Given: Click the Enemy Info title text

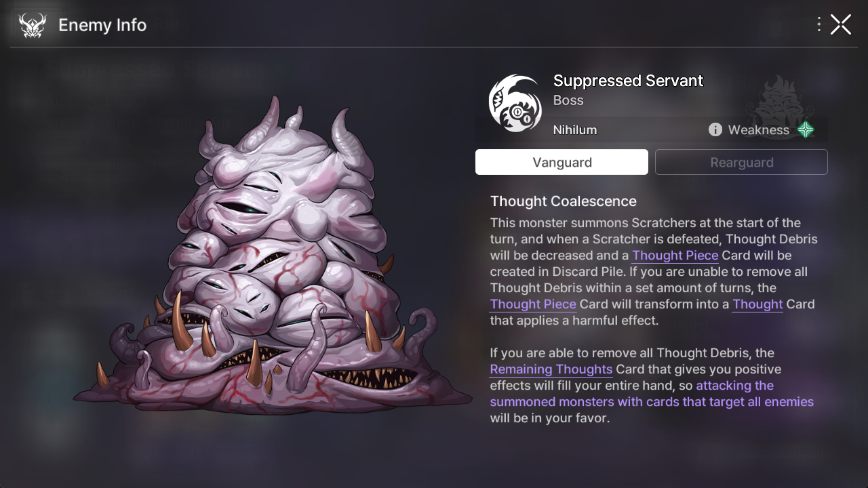Looking at the screenshot, I should (102, 25).
